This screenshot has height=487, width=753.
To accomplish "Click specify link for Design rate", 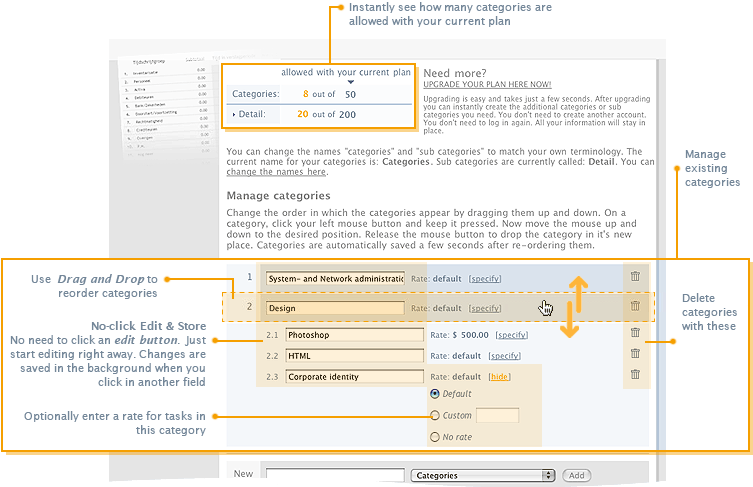I will coord(485,308).
